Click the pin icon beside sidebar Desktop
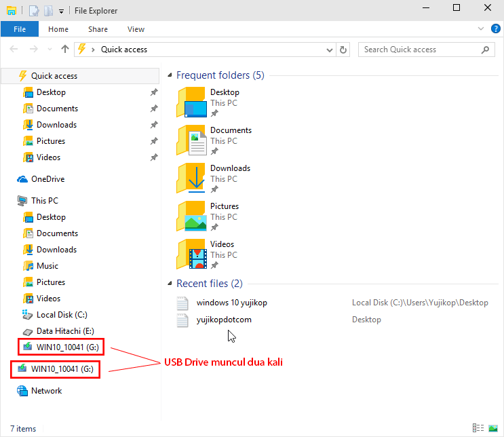Screen dimensions: 504x437 click(154, 92)
